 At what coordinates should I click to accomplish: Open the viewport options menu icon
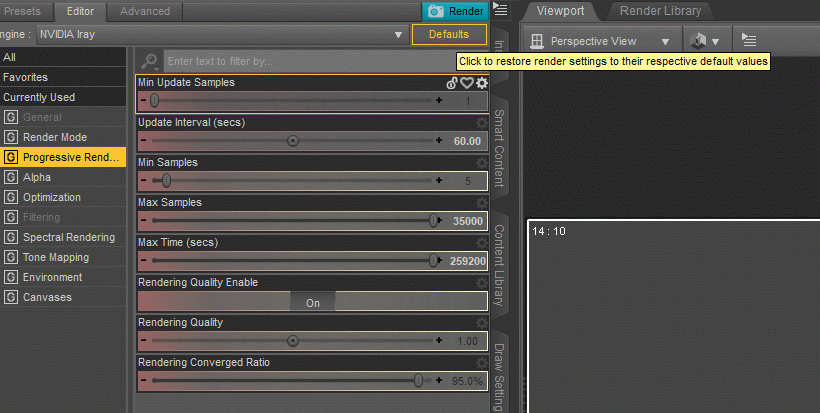point(749,40)
